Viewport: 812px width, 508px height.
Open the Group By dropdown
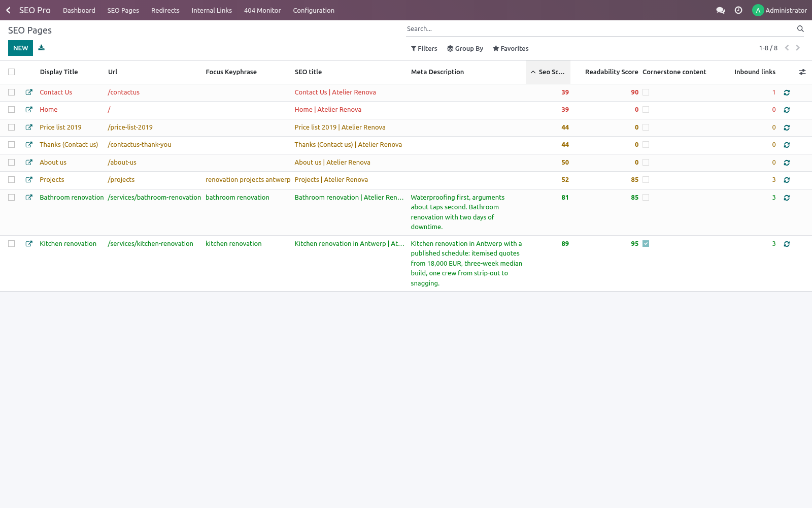tap(465, 49)
